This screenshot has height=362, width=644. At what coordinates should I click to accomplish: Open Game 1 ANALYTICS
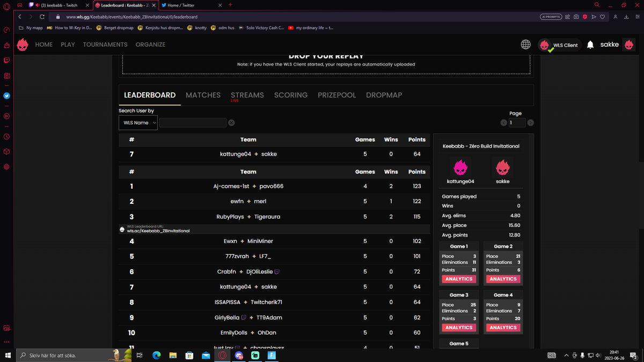click(459, 279)
